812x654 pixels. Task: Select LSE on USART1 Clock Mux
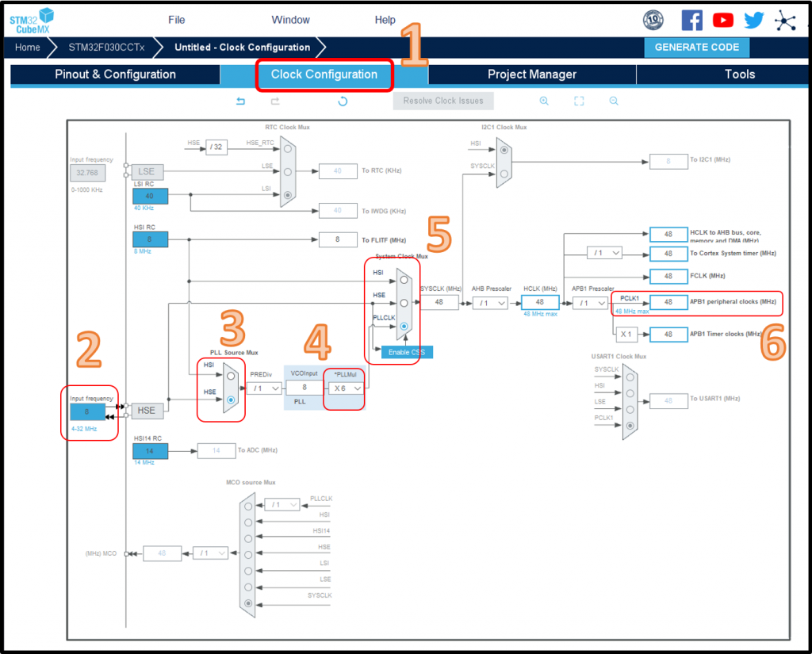pos(630,410)
